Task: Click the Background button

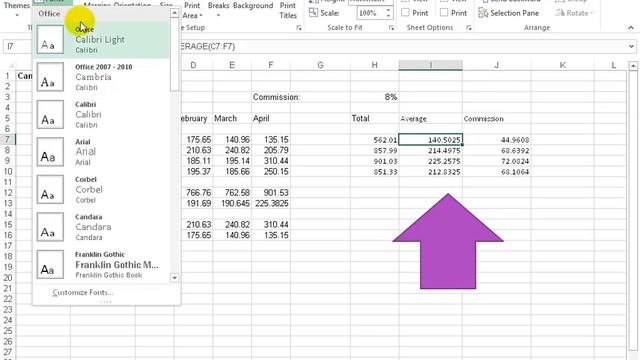Action: pyautogui.click(x=253, y=7)
